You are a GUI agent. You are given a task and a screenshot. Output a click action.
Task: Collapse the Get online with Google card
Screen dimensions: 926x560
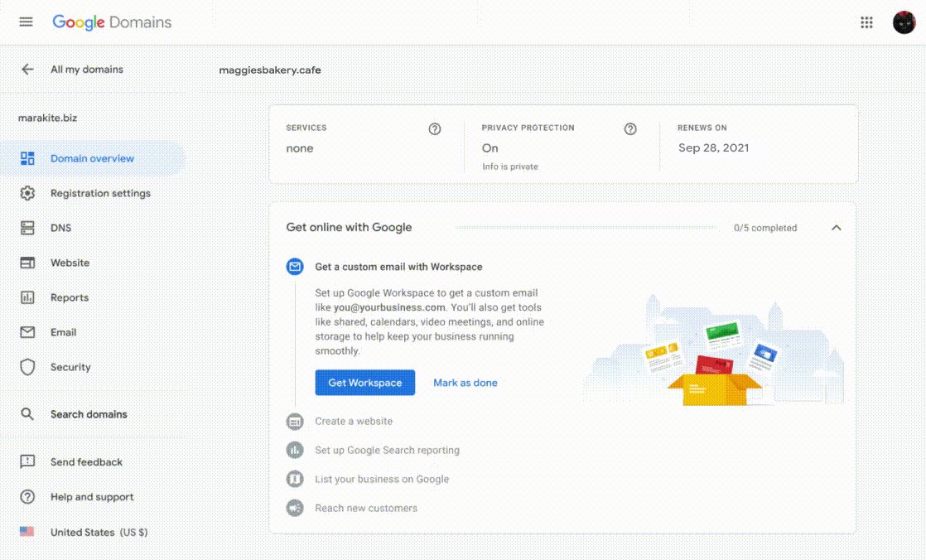coord(837,228)
